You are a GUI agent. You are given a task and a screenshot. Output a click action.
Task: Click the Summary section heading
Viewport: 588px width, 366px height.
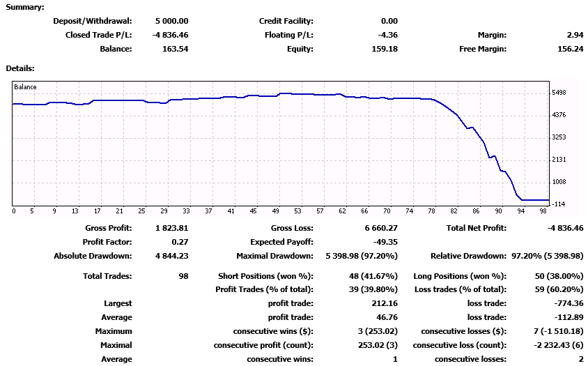click(x=24, y=7)
